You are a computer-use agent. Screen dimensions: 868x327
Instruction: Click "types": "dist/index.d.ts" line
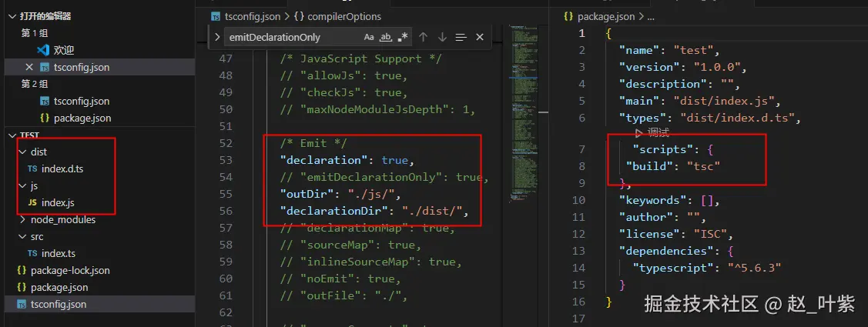tap(711, 118)
